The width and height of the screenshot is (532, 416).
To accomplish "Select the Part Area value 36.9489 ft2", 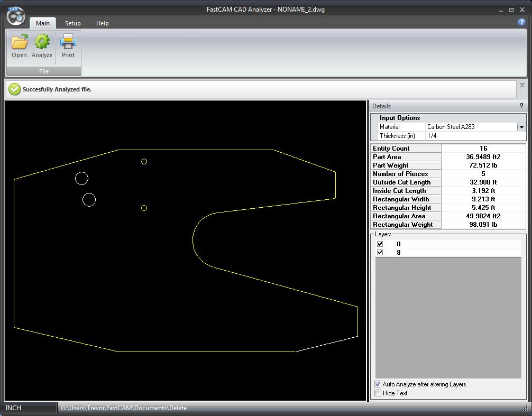I will [x=483, y=156].
